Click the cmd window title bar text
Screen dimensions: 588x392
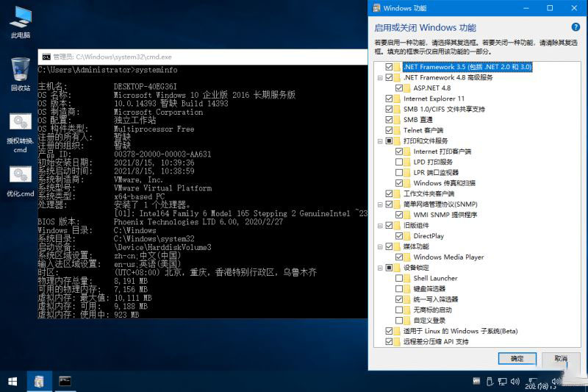click(x=112, y=57)
